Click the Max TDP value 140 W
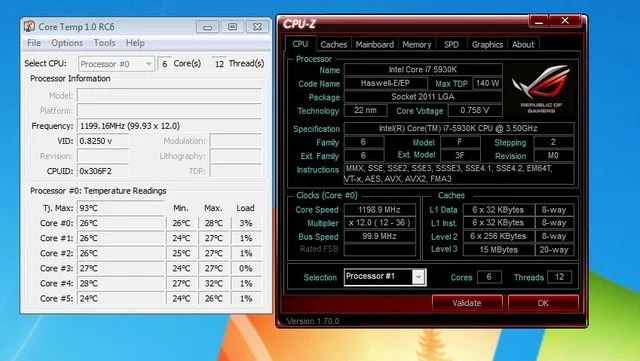The width and height of the screenshot is (640, 361). [487, 83]
